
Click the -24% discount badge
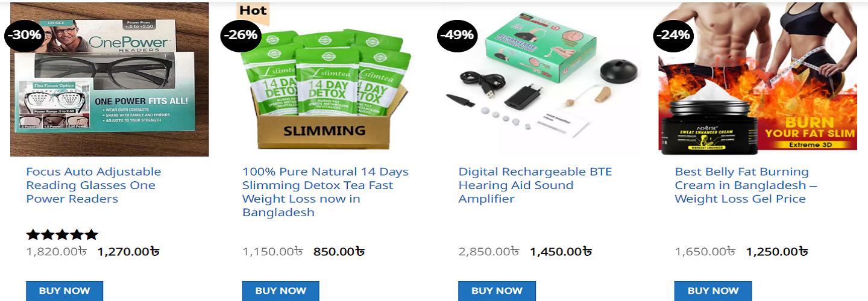click(x=673, y=35)
